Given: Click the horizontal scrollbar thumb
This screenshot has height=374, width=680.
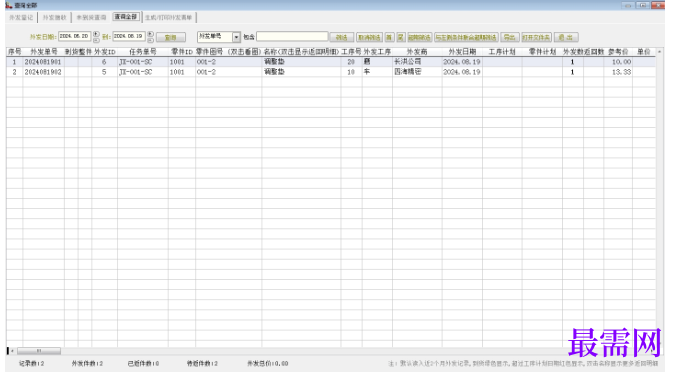Looking at the screenshot, I should tap(39, 351).
